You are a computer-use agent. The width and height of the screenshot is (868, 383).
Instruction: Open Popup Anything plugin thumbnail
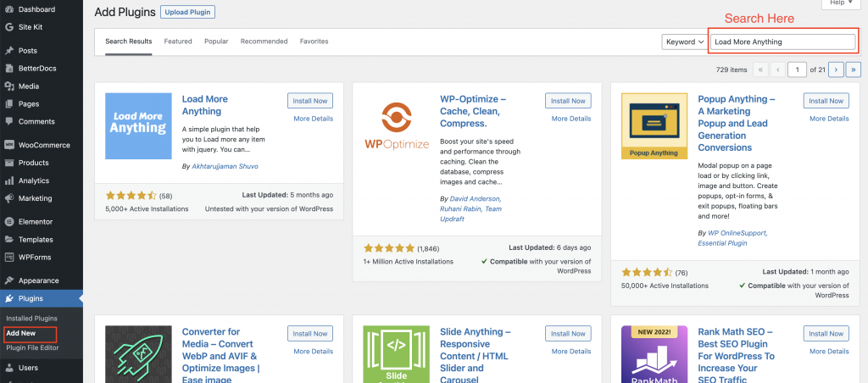pyautogui.click(x=654, y=126)
